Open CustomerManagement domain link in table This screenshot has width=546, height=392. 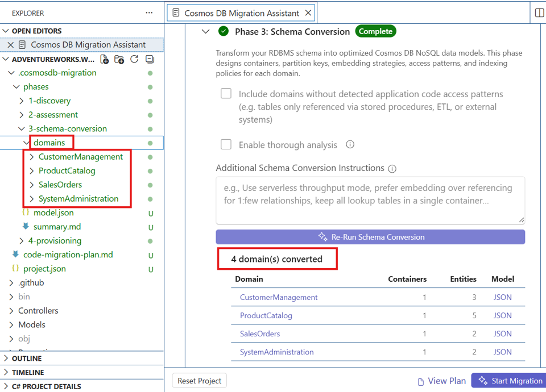coord(279,297)
